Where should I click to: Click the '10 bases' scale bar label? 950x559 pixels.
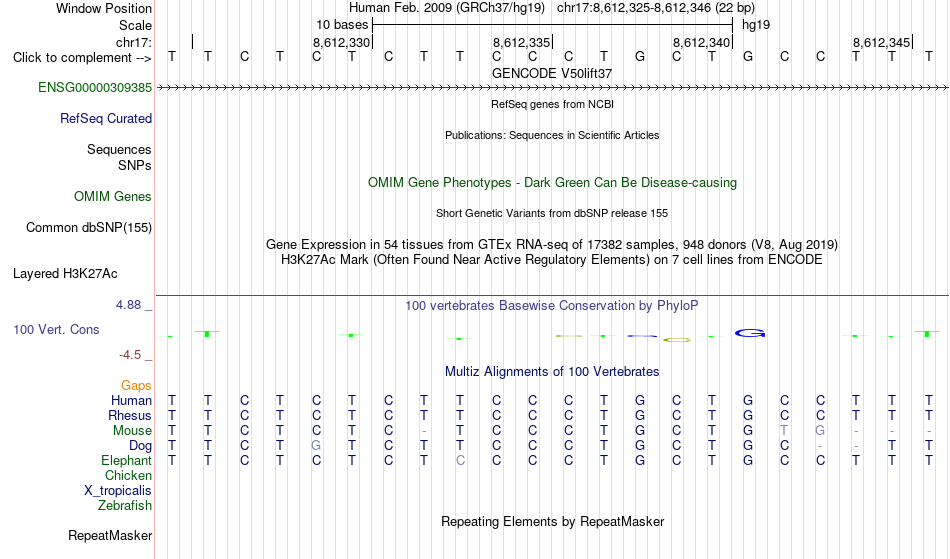click(342, 25)
